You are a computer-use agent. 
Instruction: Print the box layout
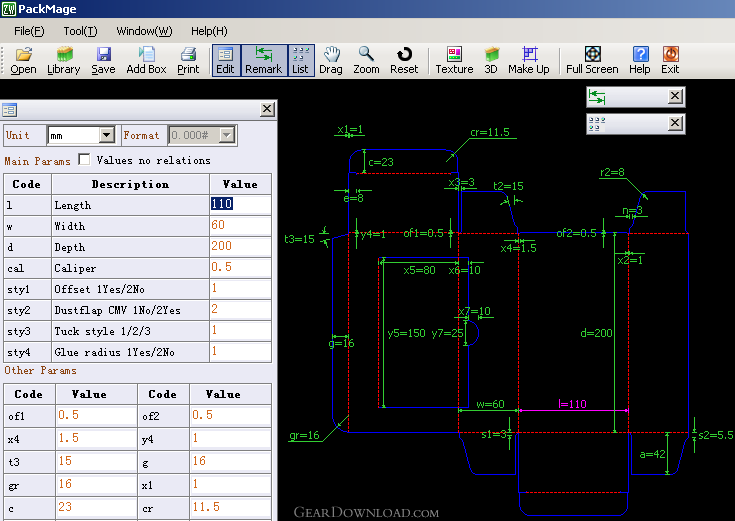[188, 60]
